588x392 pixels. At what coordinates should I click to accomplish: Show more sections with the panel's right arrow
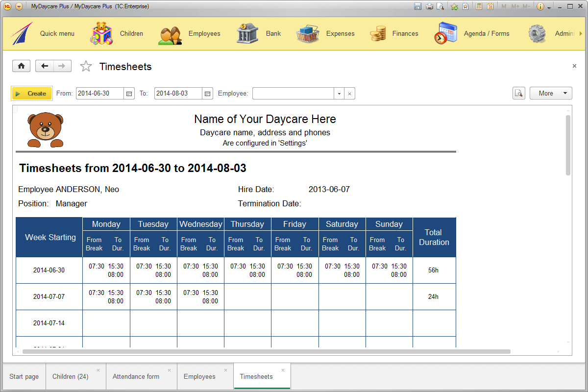pyautogui.click(x=581, y=34)
